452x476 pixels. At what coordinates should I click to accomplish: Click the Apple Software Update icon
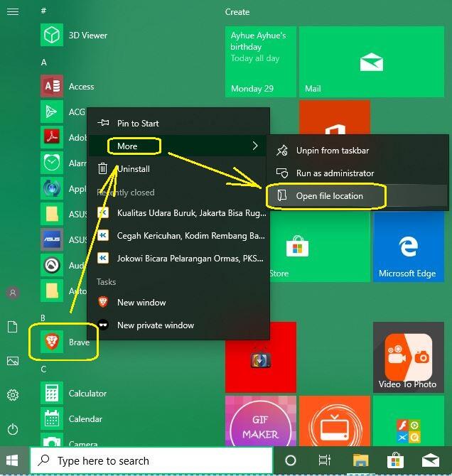coord(52,188)
